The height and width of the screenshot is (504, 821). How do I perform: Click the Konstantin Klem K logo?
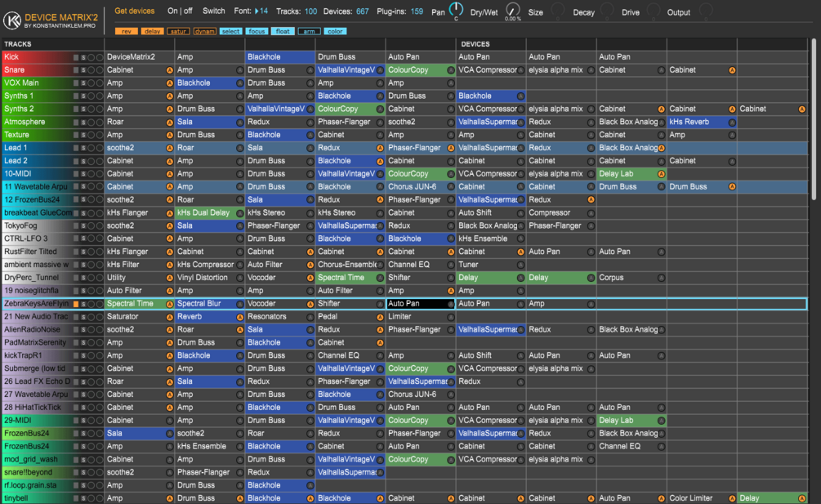click(x=12, y=20)
